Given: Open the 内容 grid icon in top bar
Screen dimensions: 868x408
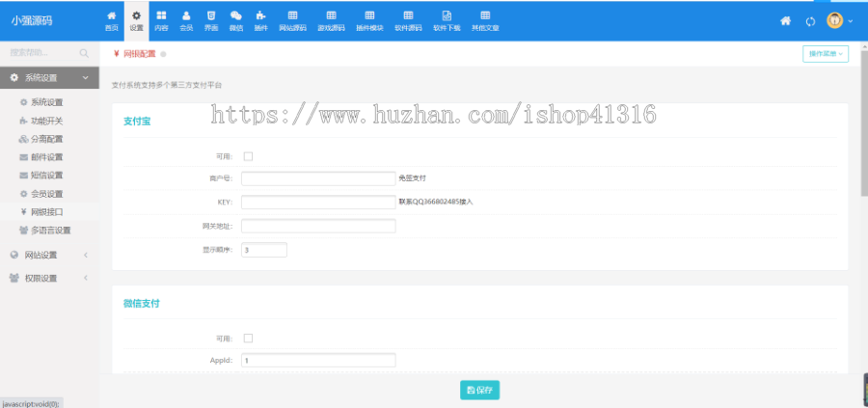Looking at the screenshot, I should [x=161, y=15].
